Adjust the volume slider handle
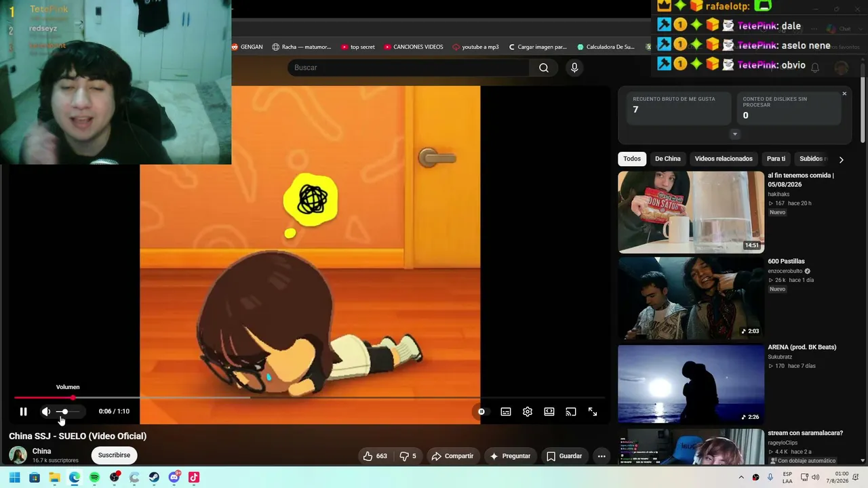The width and height of the screenshot is (868, 488). tap(64, 411)
